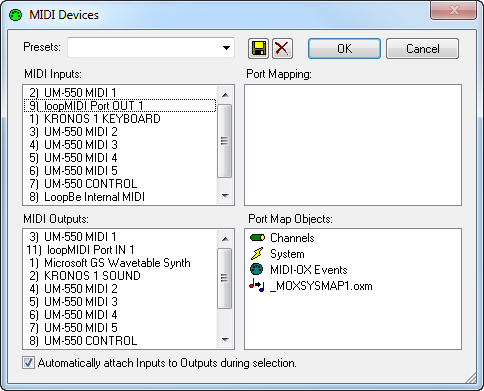Select output '6) UM-550 MIDI 4'

(120, 315)
